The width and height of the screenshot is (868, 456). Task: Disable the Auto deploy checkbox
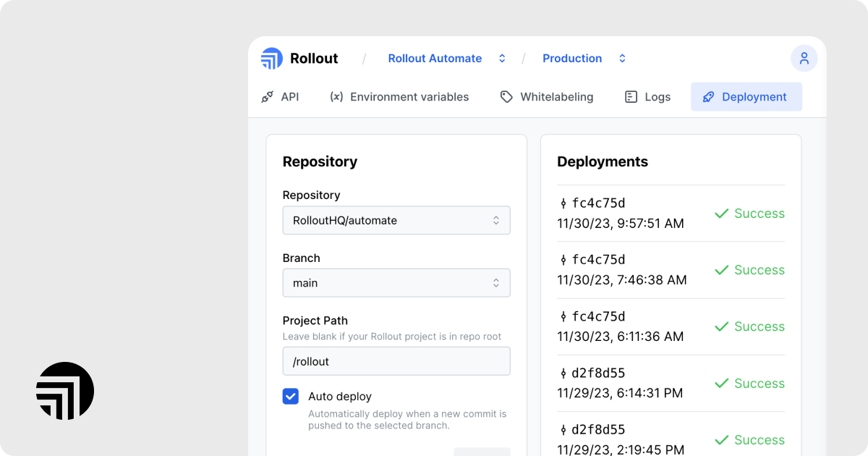tap(291, 396)
